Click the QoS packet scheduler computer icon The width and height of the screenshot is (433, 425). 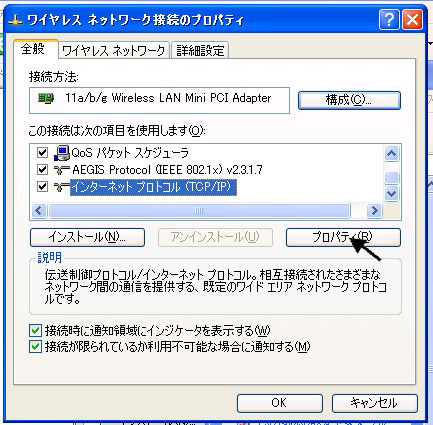62,153
